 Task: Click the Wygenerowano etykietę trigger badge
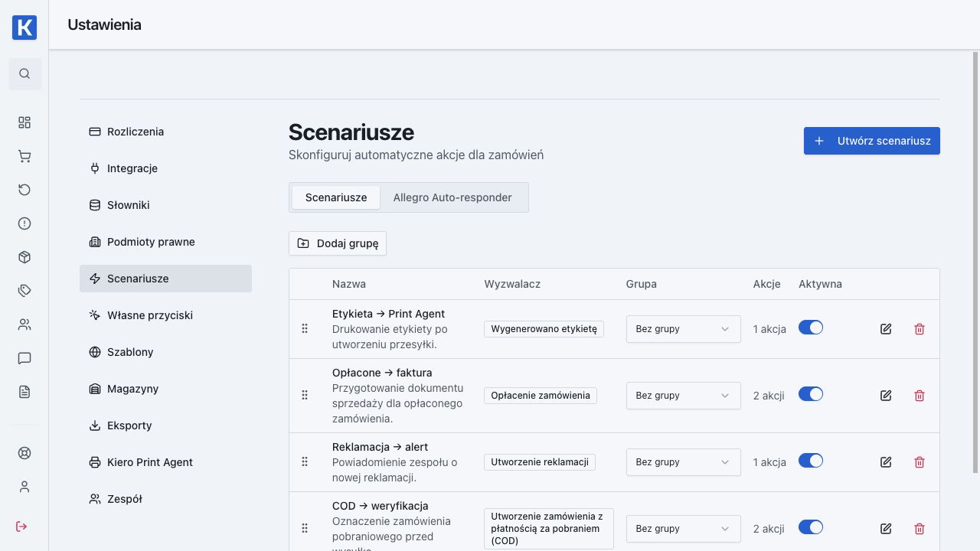(x=544, y=329)
